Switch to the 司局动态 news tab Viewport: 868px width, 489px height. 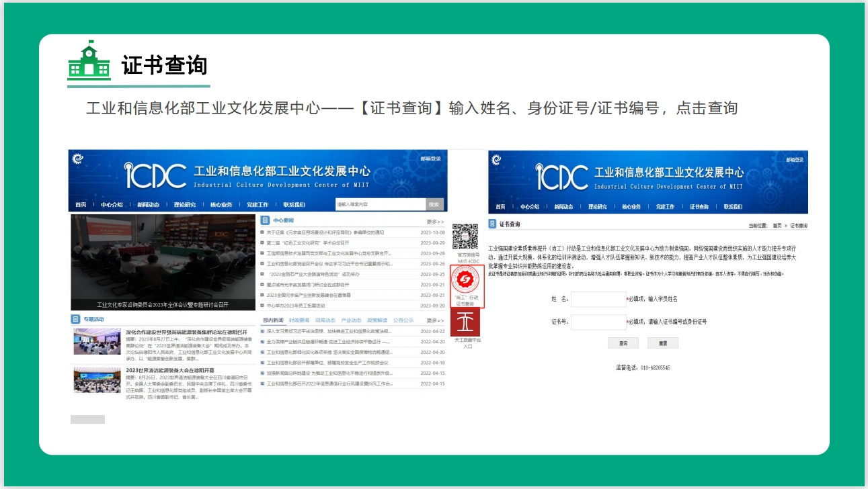click(325, 320)
